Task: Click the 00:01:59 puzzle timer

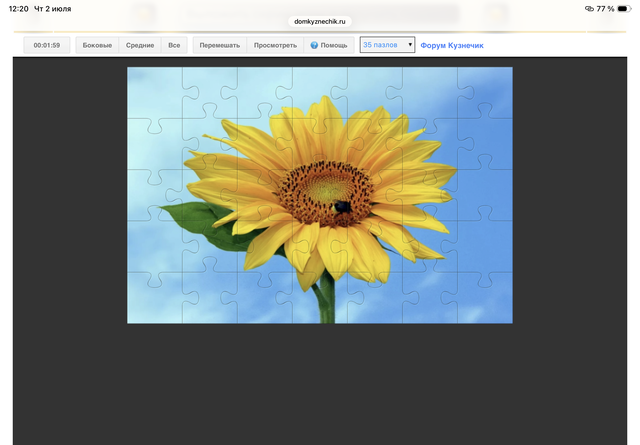Action: tap(47, 45)
